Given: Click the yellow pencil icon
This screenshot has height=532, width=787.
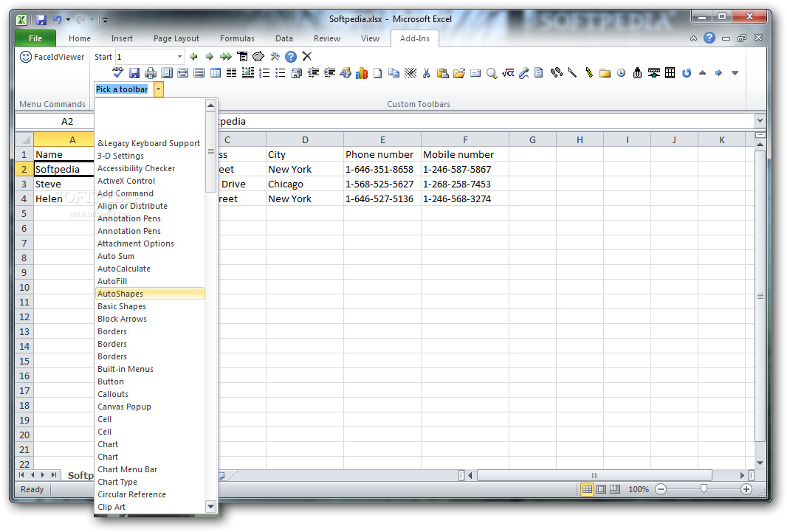Looking at the screenshot, I should (588, 73).
